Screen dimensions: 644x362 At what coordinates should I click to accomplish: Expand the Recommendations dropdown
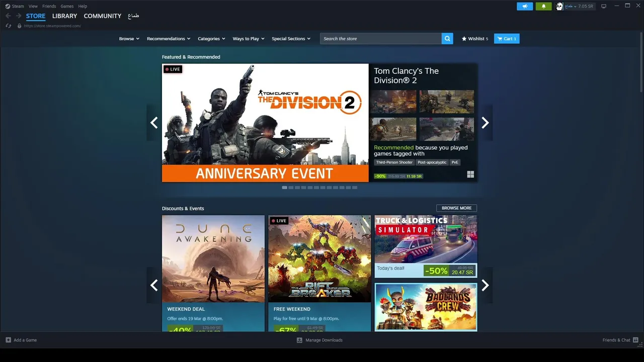tap(169, 39)
